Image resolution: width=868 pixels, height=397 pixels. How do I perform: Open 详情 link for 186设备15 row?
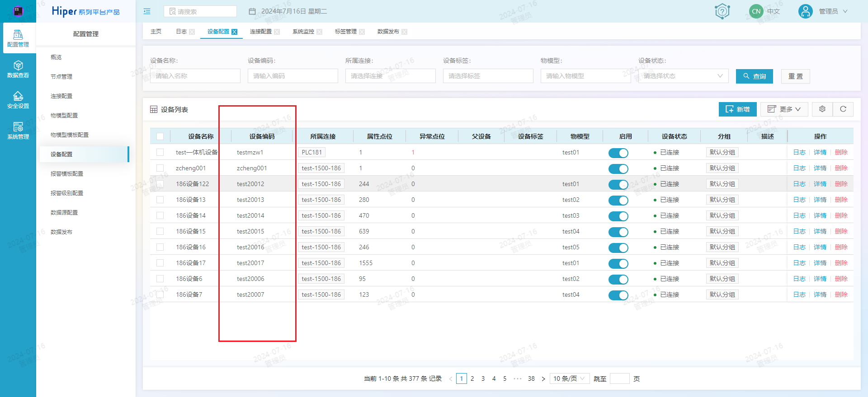tap(820, 231)
